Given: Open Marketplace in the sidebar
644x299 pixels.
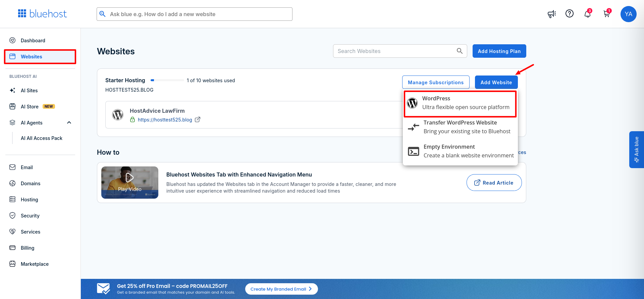Looking at the screenshot, I should click(35, 264).
